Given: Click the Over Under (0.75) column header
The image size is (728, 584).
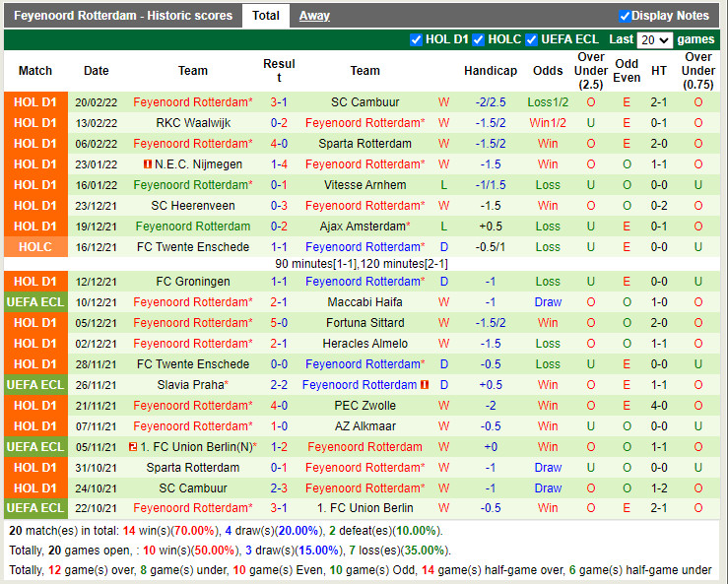Looking at the screenshot, I should [698, 71].
